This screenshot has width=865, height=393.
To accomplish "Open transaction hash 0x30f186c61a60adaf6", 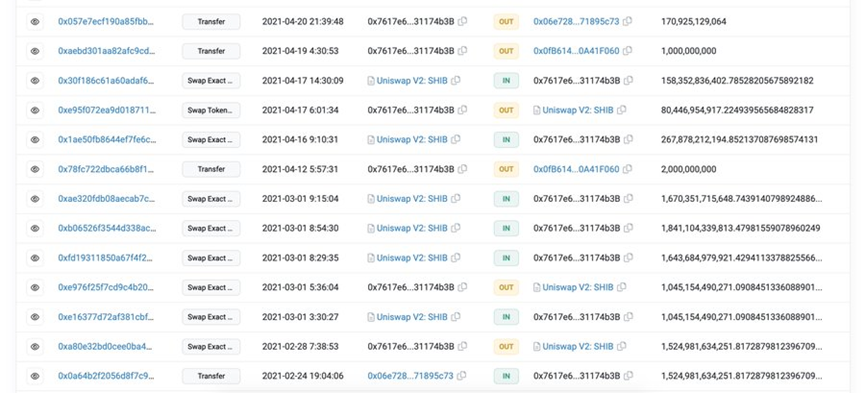I will coord(106,81).
